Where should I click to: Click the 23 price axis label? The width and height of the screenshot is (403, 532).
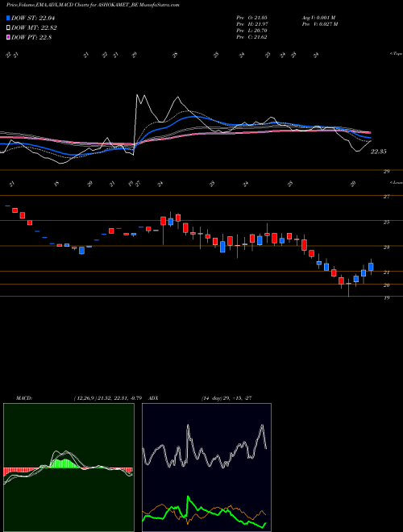(386, 247)
